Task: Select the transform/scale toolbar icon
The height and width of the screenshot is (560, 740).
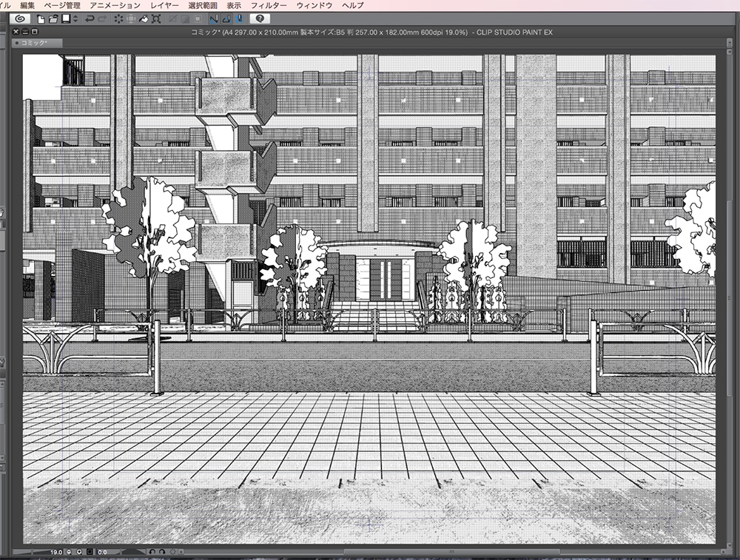Action: click(x=155, y=19)
